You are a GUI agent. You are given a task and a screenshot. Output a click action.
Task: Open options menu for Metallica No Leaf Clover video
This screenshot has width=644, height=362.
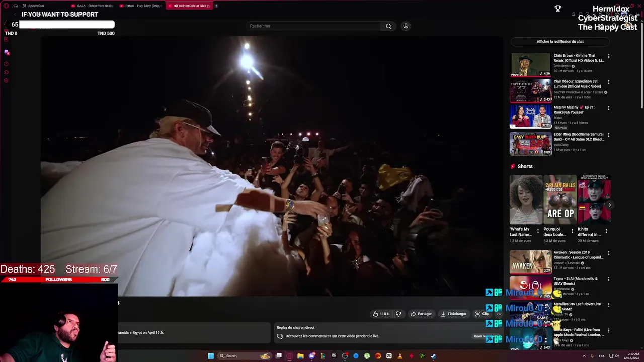coord(609,305)
